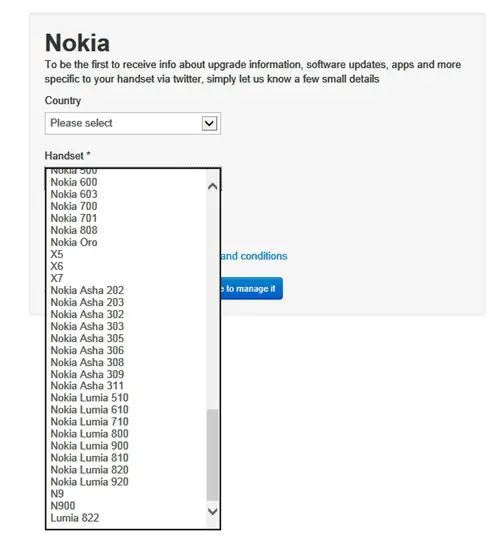Click handset list scroll down arrow
Viewport: 500px width, 536px height.
point(213,511)
